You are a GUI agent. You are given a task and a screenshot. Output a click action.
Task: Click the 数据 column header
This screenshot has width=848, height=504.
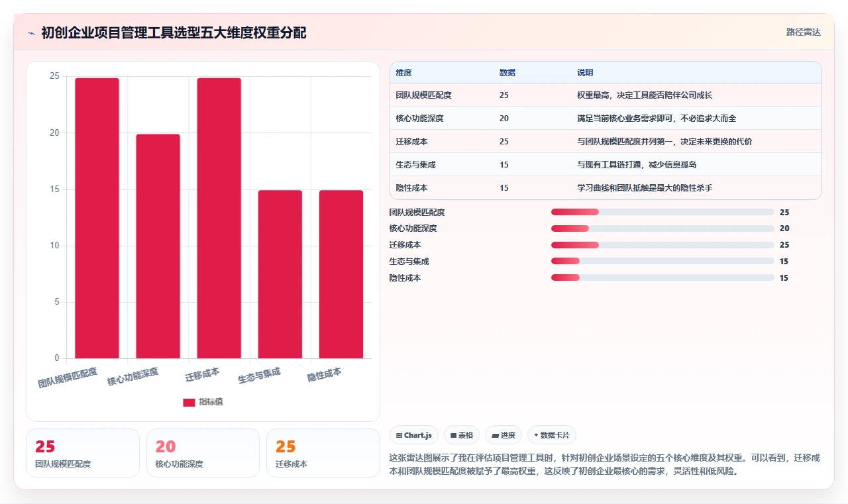pos(507,72)
